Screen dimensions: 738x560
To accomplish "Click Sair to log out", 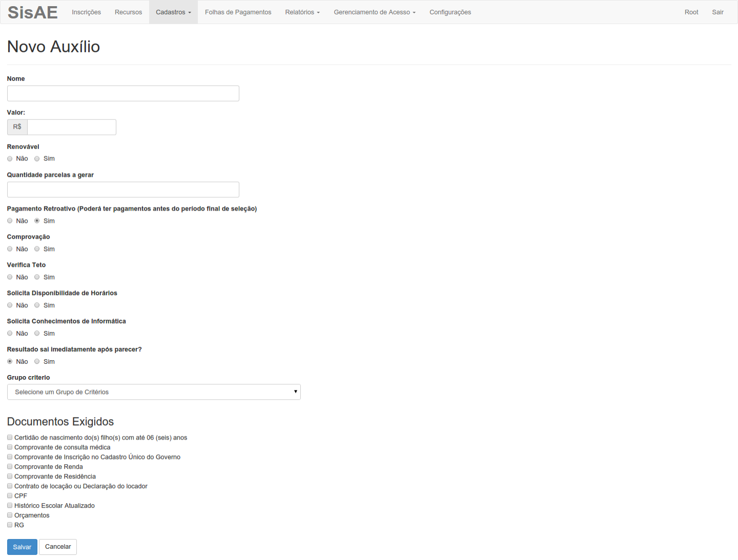I will click(x=717, y=12).
